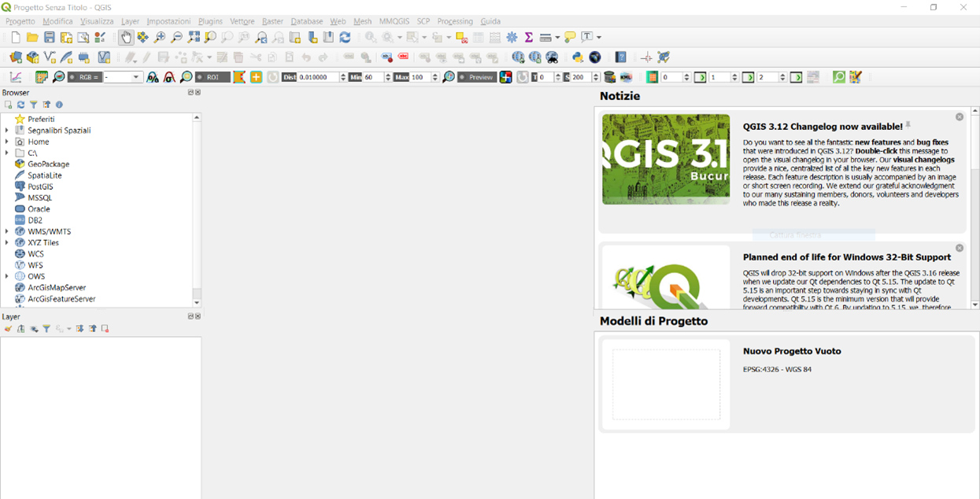This screenshot has width=980, height=499.
Task: Click the Zoom Out magnifier tool
Action: (176, 37)
